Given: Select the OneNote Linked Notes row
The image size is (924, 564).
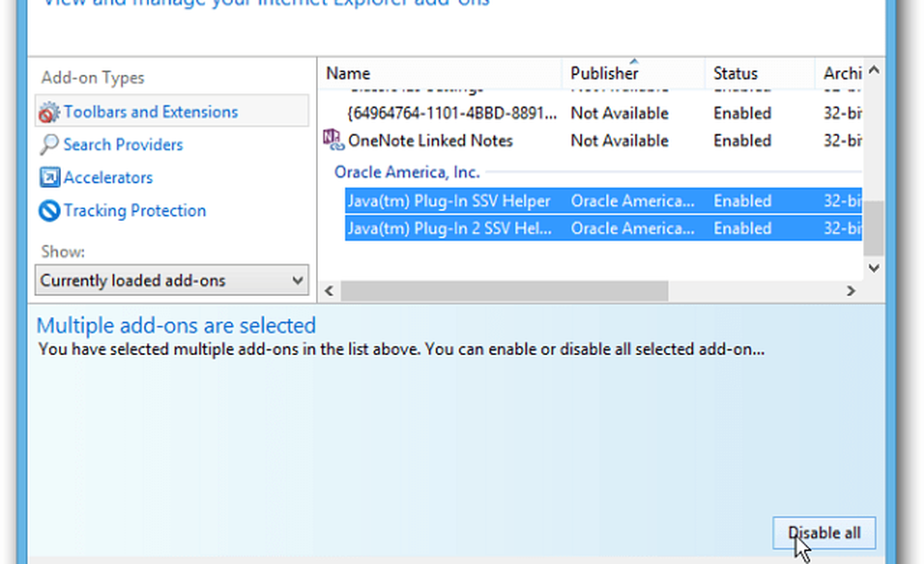Looking at the screenshot, I should click(x=592, y=141).
